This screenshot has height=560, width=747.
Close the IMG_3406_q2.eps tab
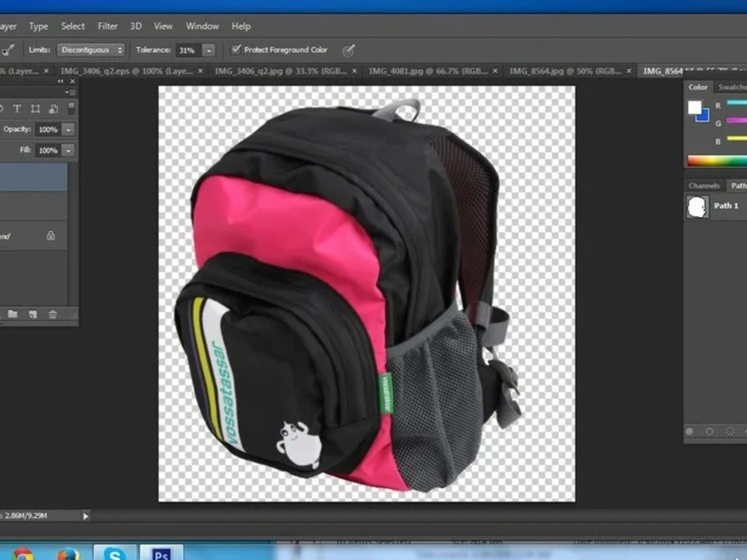pos(200,71)
